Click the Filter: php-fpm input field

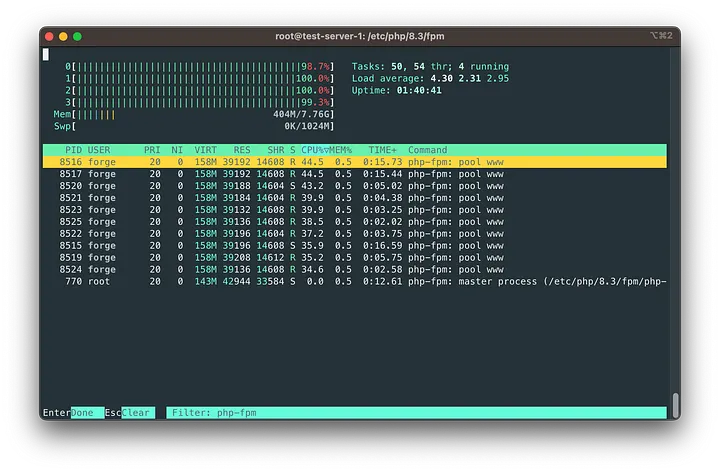416,413
